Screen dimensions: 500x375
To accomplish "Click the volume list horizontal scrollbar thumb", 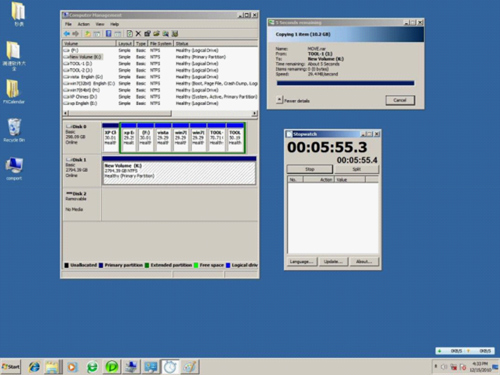I will coord(120,113).
